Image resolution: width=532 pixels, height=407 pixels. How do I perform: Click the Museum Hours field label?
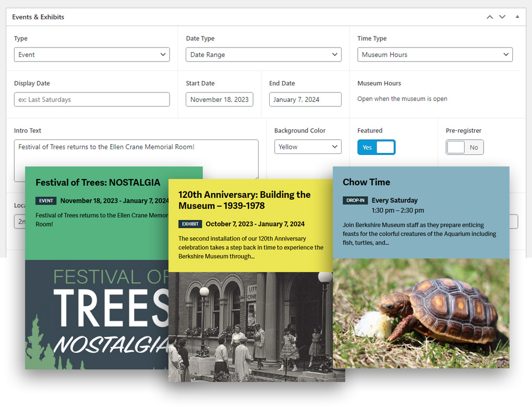point(379,83)
